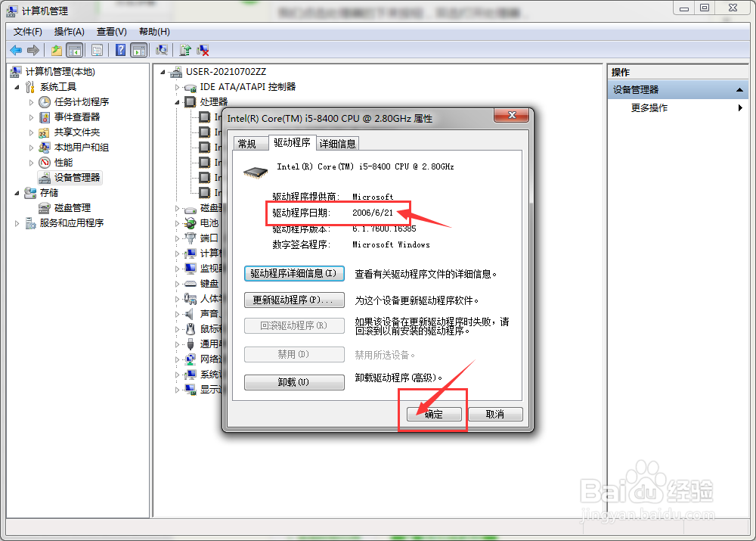
Task: Switch to the 常规 tab
Action: 250,143
